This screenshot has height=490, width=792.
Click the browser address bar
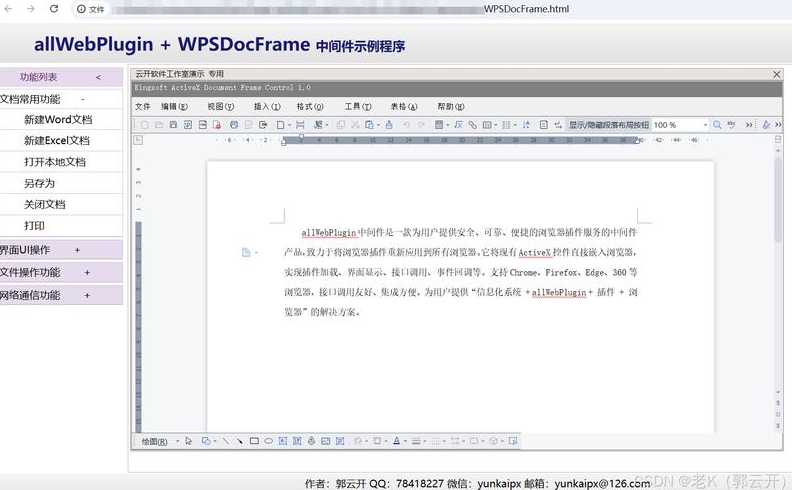(339, 9)
